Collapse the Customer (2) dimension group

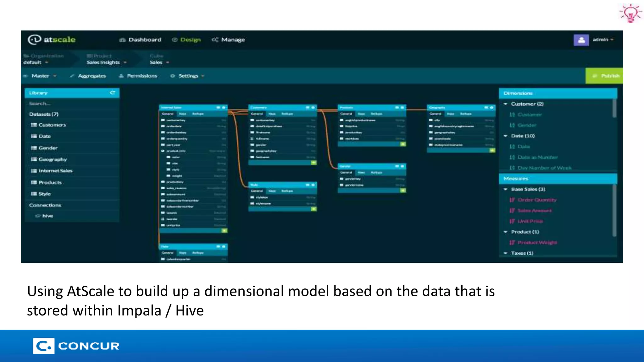(506, 104)
